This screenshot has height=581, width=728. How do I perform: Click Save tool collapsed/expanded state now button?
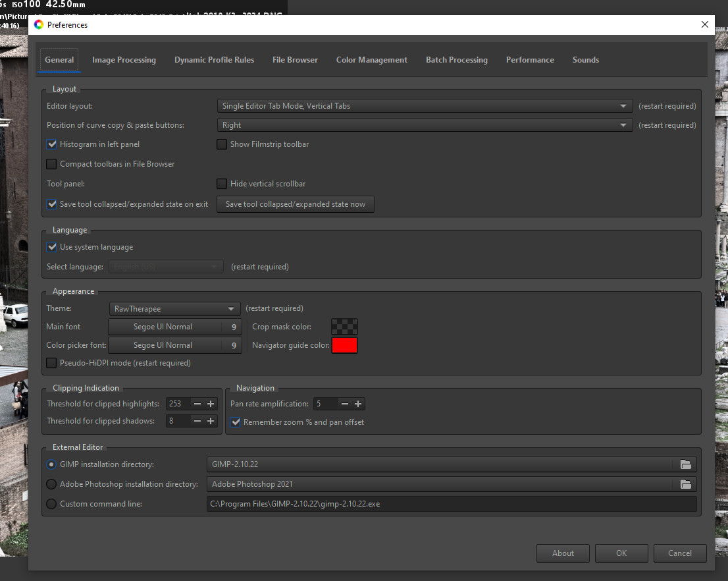pos(296,204)
